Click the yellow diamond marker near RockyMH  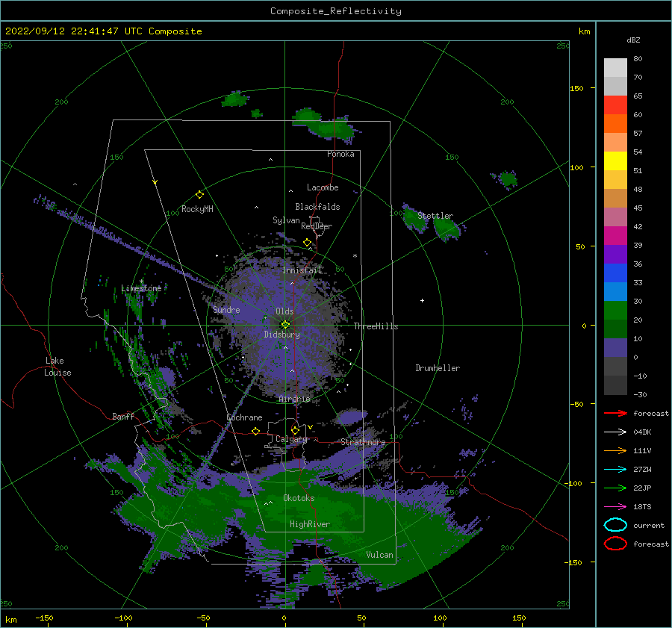click(199, 195)
